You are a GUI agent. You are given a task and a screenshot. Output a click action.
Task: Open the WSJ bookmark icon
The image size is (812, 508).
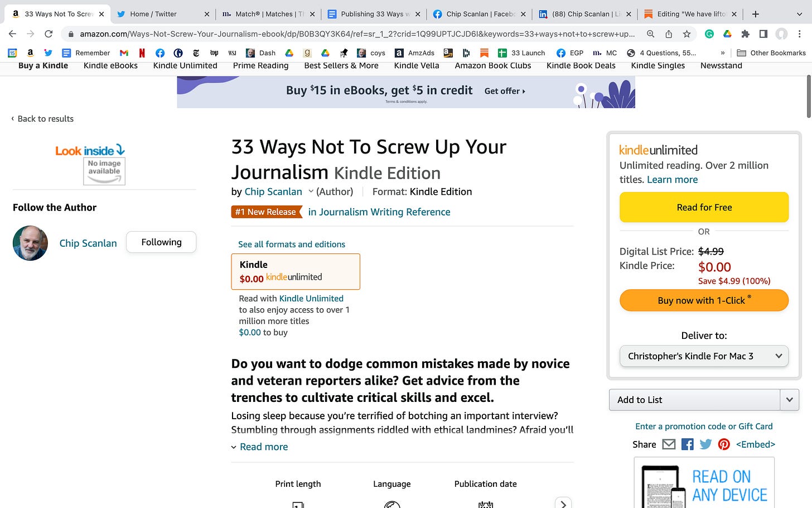click(x=233, y=53)
